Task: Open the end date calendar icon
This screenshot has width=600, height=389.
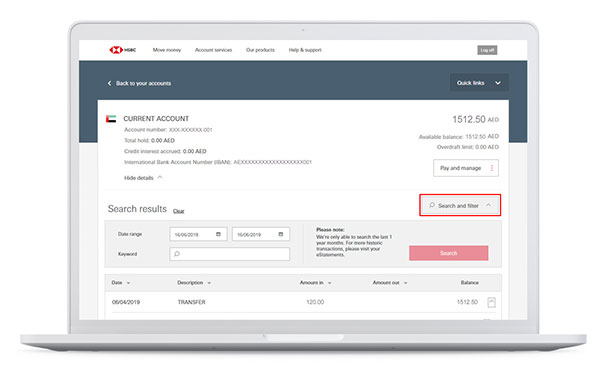Action: point(280,234)
